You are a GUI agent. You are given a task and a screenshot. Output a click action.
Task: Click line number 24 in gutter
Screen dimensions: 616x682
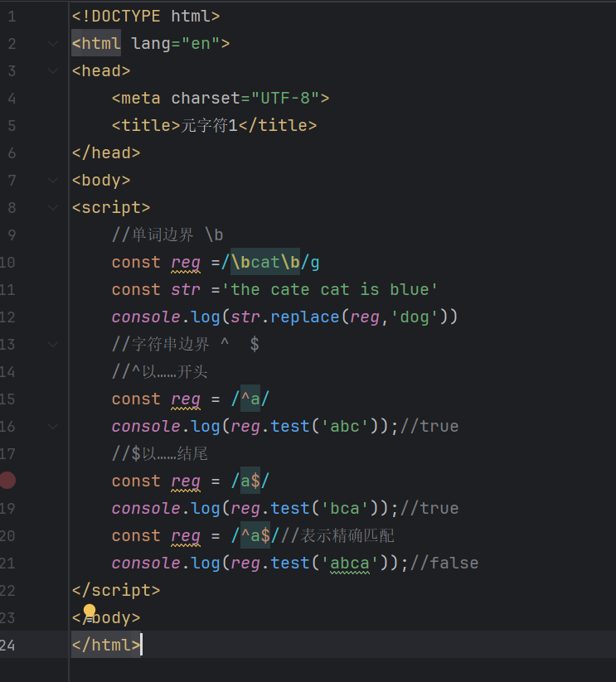point(7,645)
